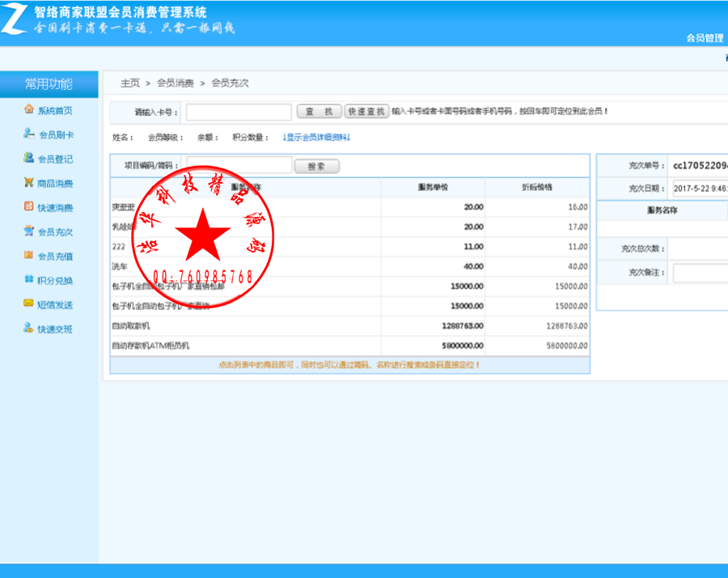Screen dimensions: 728x578
Task: Select the 自动取款机 service row
Action: [350, 326]
